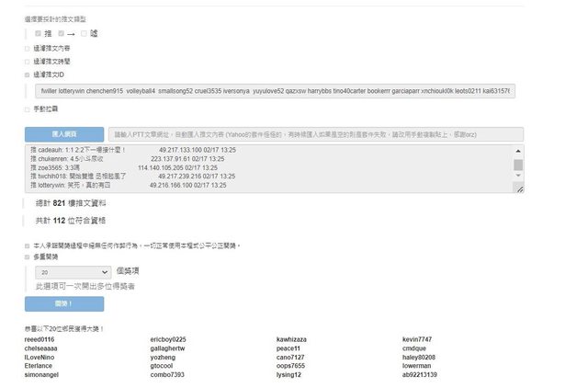Click the ID filter list text field

(276, 92)
